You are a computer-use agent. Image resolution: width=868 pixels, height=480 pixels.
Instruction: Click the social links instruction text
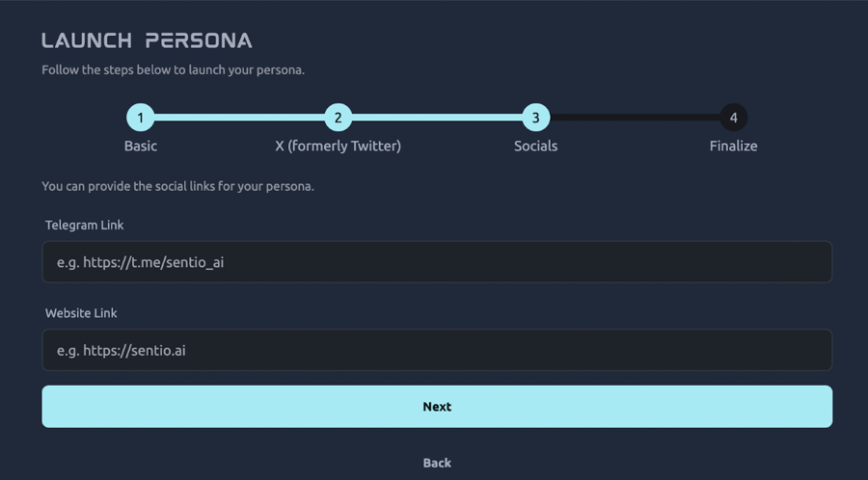pyautogui.click(x=177, y=186)
